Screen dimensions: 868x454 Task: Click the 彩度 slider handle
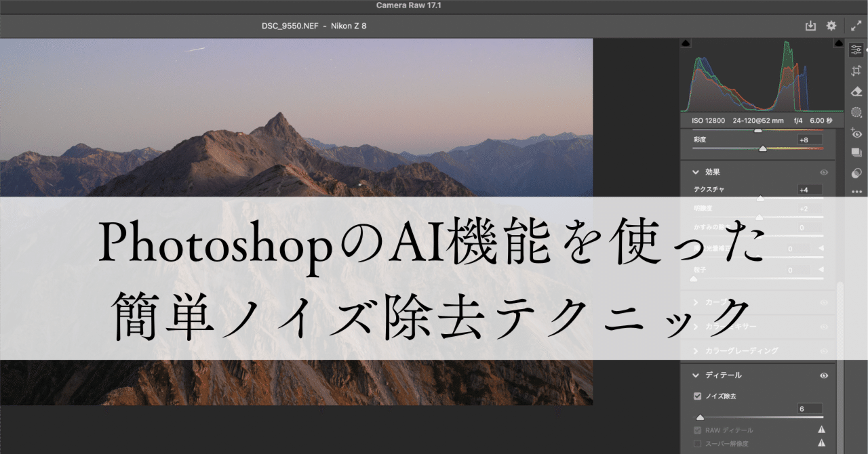764,149
